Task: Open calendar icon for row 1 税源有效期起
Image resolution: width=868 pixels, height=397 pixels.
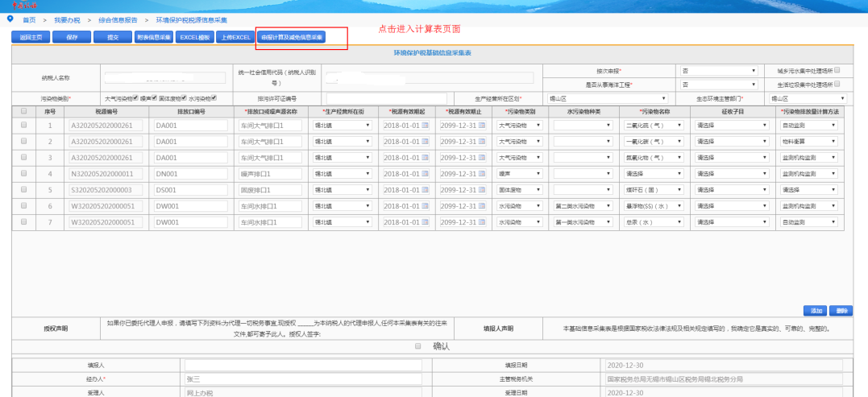Action: [x=425, y=126]
